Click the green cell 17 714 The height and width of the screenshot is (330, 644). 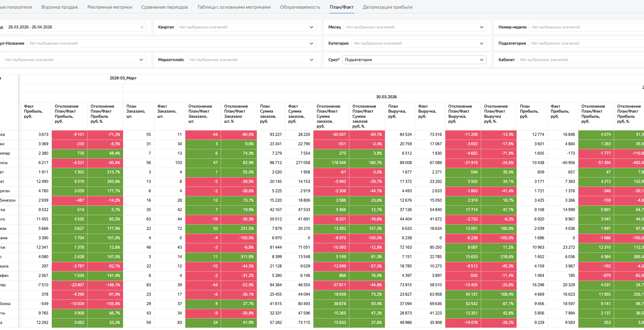(463, 210)
